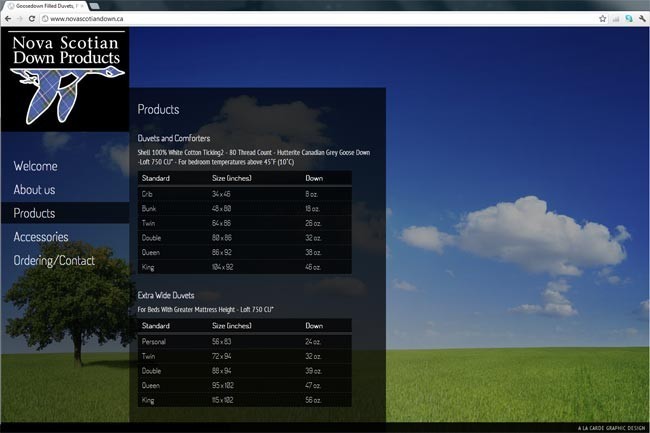Click the 64 x 86 Twin size cell

221,223
